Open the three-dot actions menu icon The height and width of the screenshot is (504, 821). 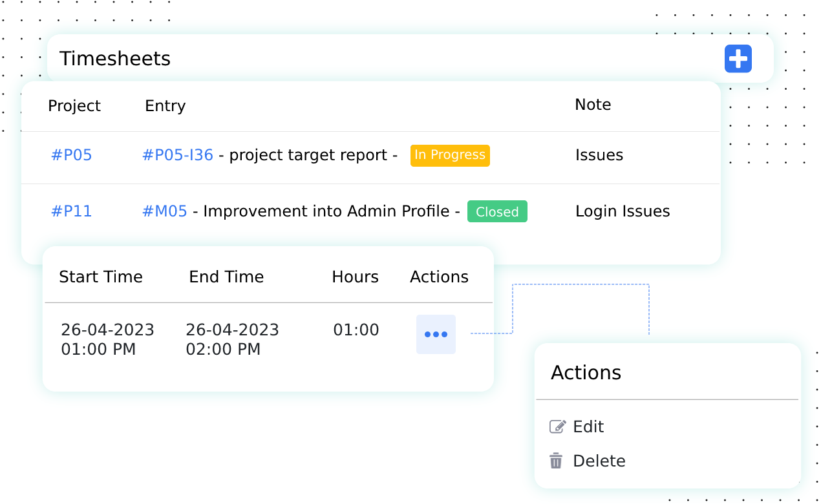coord(436,334)
